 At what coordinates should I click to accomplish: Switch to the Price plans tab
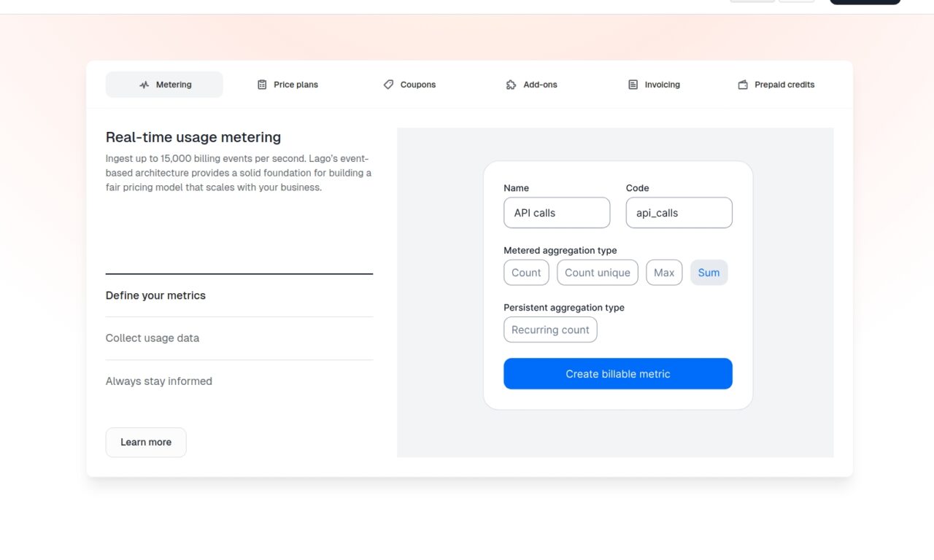(287, 85)
